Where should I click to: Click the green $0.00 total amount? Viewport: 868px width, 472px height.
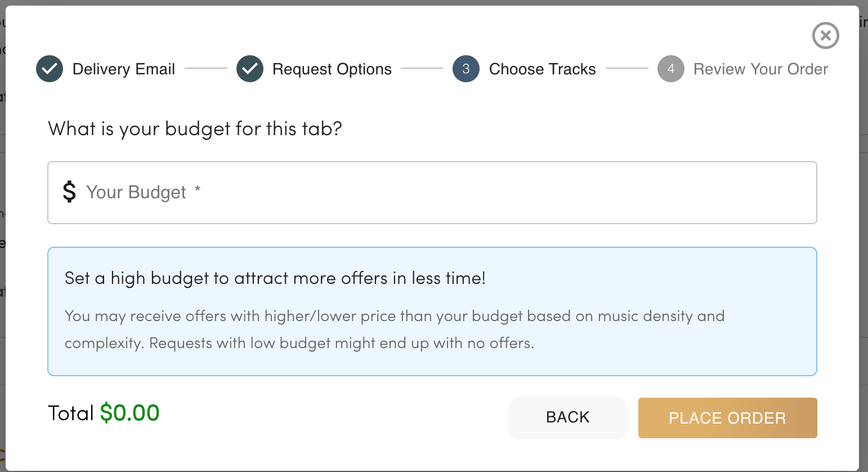pos(130,413)
